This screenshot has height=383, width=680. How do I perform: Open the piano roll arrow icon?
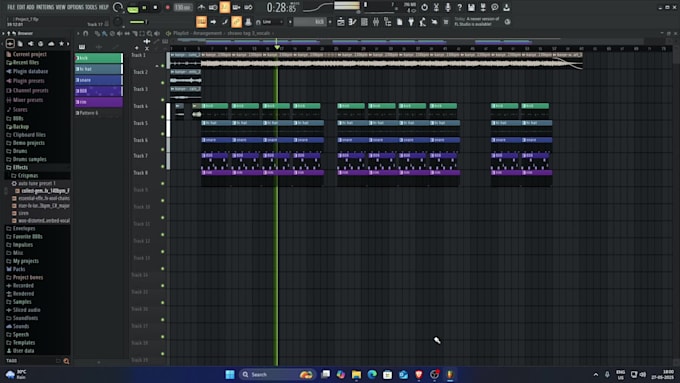[x=213, y=22]
